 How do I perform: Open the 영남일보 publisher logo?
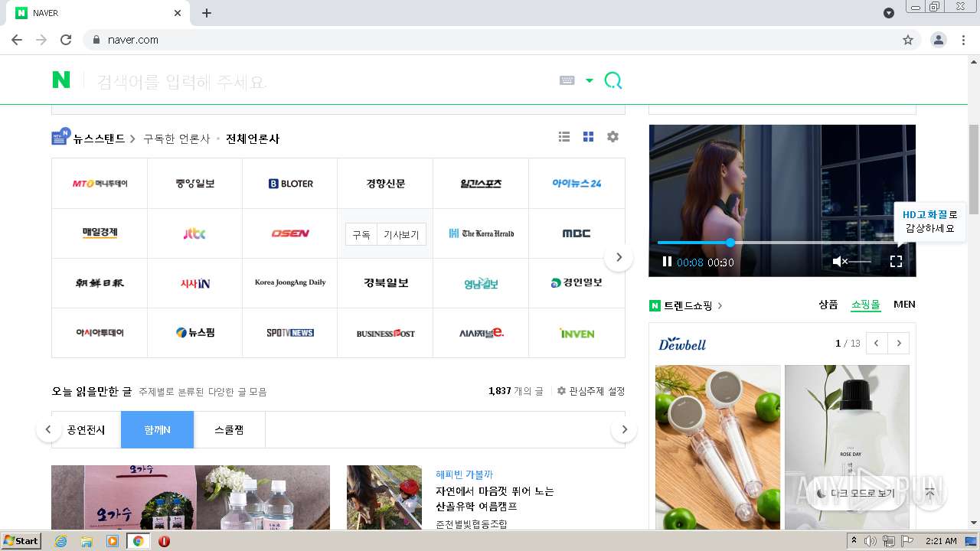point(481,283)
